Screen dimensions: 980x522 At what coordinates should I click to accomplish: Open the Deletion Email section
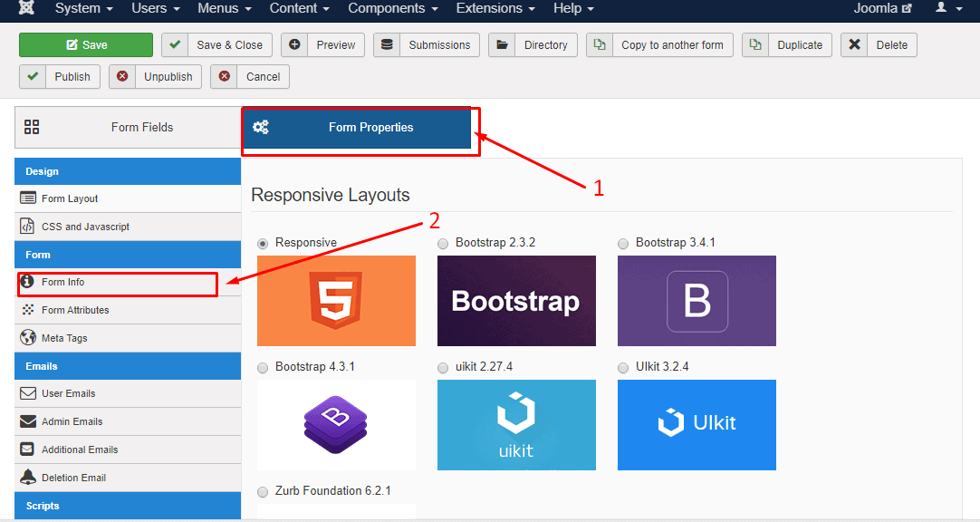(x=128, y=478)
